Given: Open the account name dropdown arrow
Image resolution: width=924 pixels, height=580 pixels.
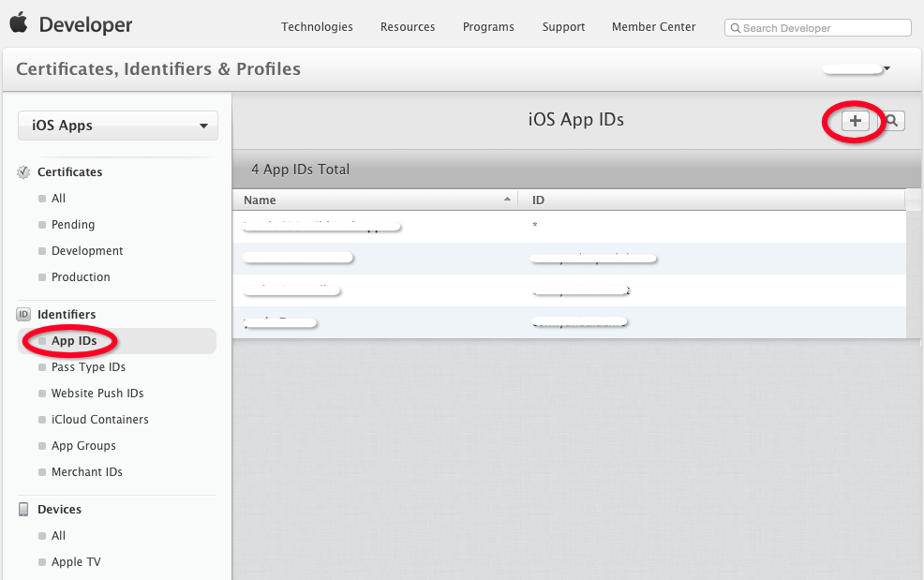Looking at the screenshot, I should [x=887, y=68].
